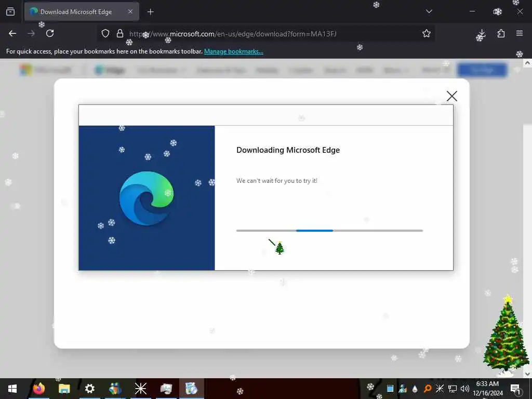View site security padlock info
The height and width of the screenshot is (399, 532).
(x=120, y=34)
